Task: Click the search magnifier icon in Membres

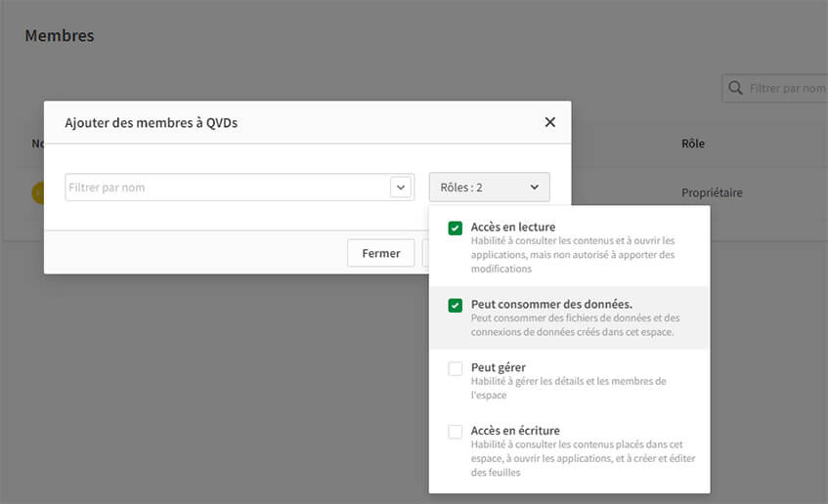Action: 735,88
